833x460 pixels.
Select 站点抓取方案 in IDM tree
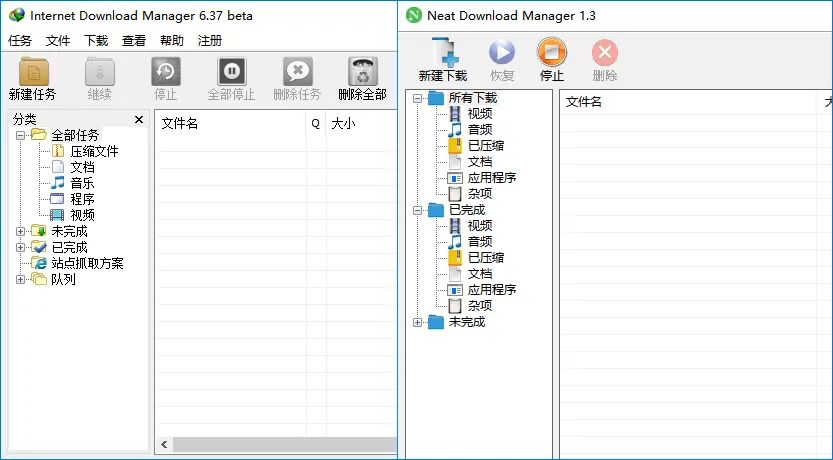tap(87, 263)
